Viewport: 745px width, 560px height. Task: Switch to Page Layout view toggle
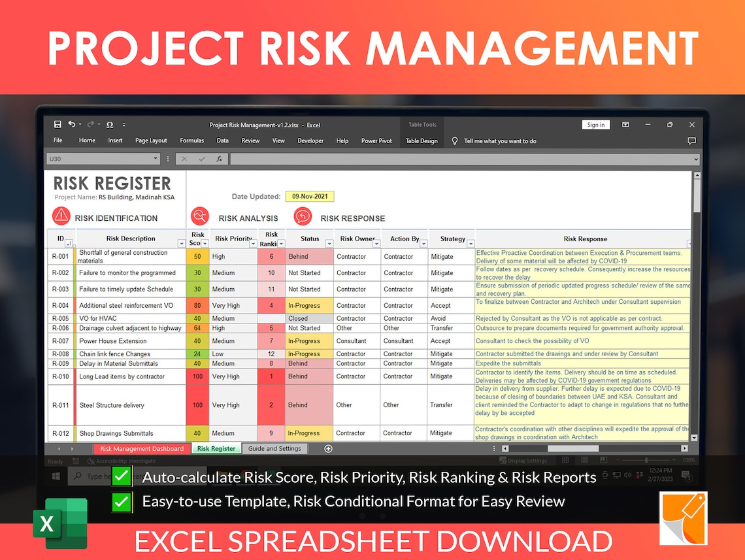pyautogui.click(x=585, y=460)
